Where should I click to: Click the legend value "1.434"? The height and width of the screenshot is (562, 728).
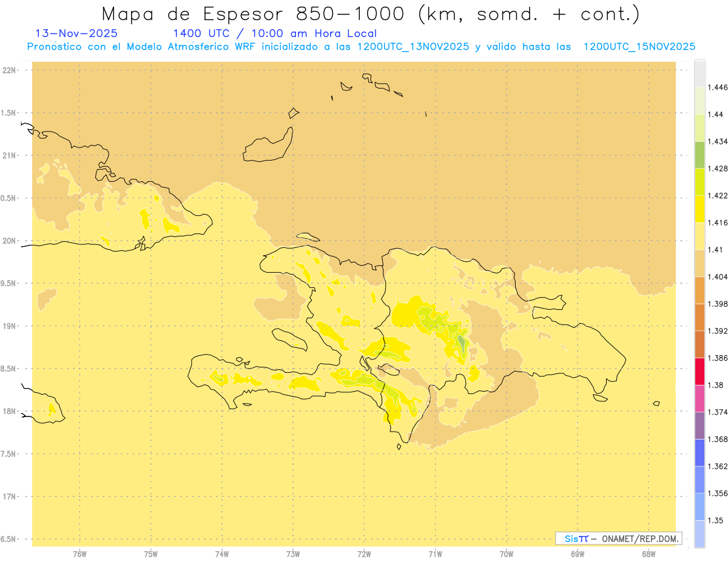coord(718,141)
